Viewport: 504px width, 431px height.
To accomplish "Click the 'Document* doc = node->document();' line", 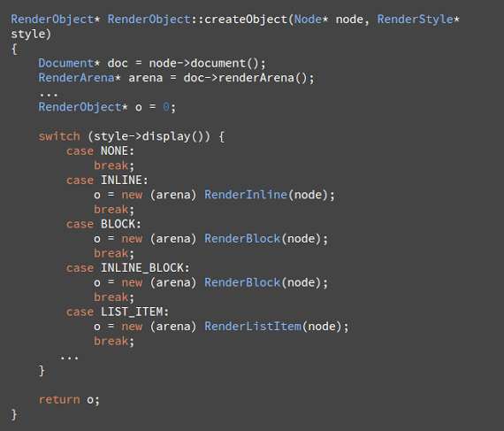I will (152, 63).
